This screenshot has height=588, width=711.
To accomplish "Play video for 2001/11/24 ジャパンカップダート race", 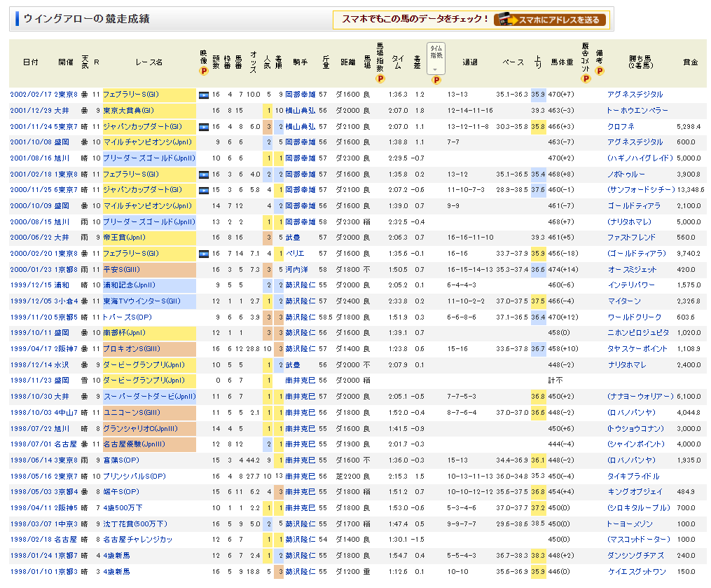I will (x=204, y=127).
